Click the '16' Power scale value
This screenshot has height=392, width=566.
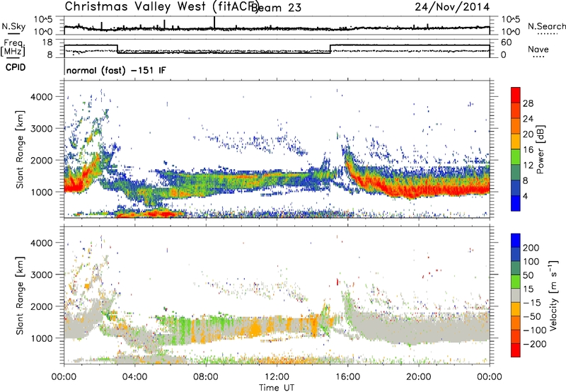528,150
